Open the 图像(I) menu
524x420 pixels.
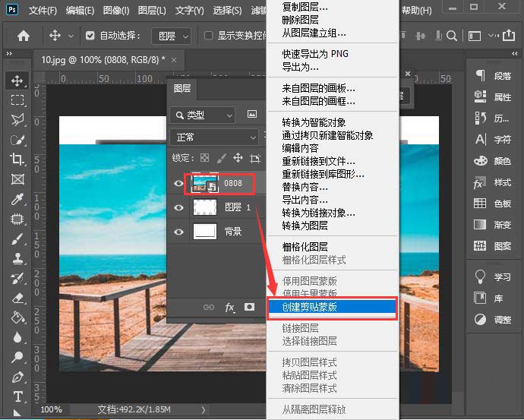click(x=116, y=11)
